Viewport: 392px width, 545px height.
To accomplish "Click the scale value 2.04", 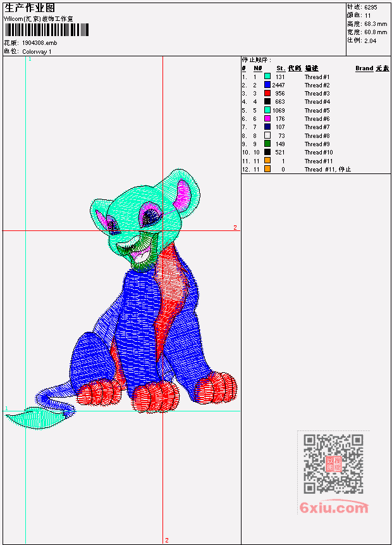I will click(370, 41).
